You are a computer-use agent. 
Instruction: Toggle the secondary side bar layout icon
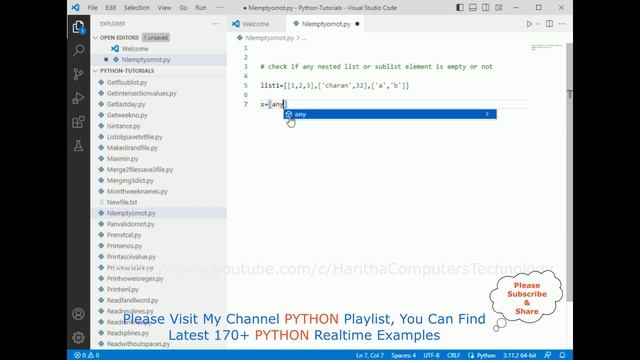486,8
